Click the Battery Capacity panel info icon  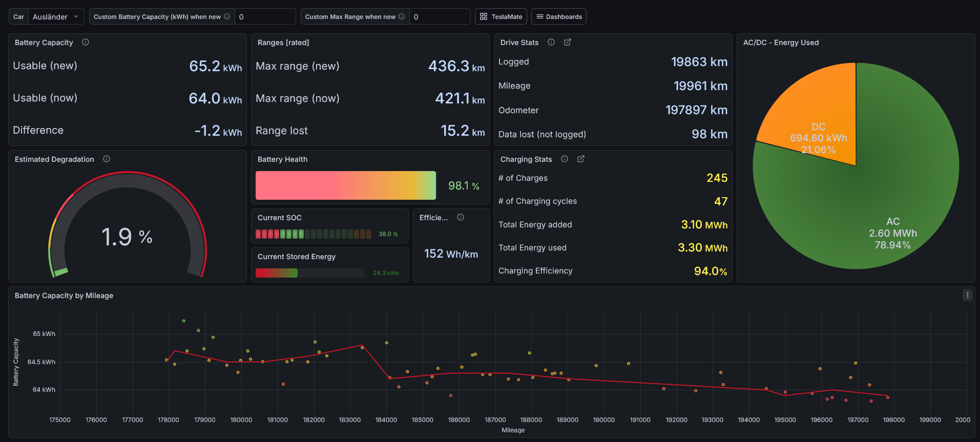click(x=86, y=43)
